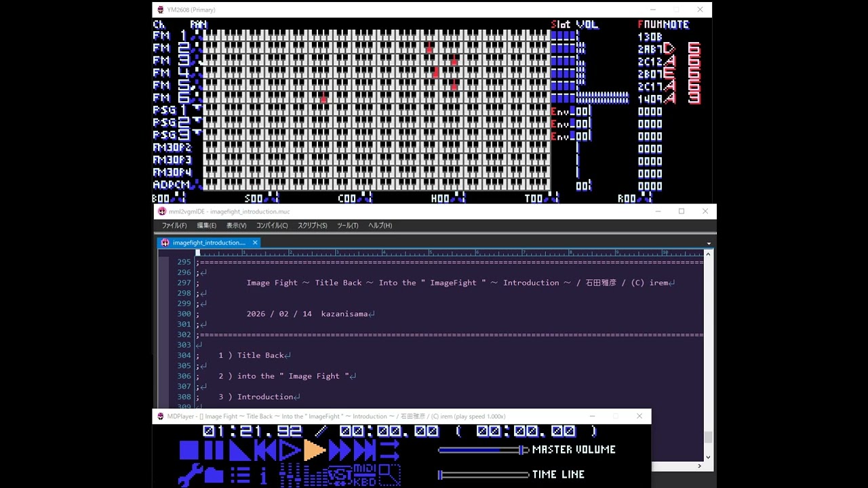This screenshot has width=868, height=488.
Task: Click the 01:21.92 elapsed time display
Action: (252, 431)
